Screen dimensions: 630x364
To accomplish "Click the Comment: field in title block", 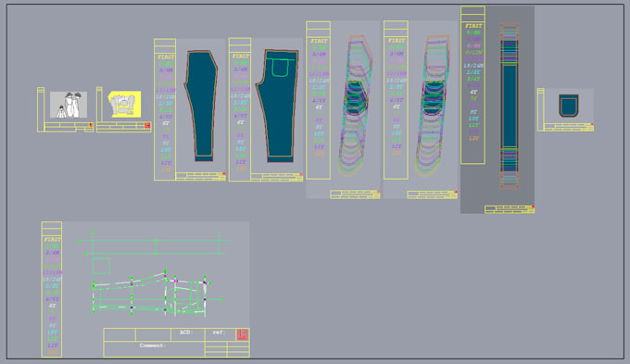I will 154,349.
